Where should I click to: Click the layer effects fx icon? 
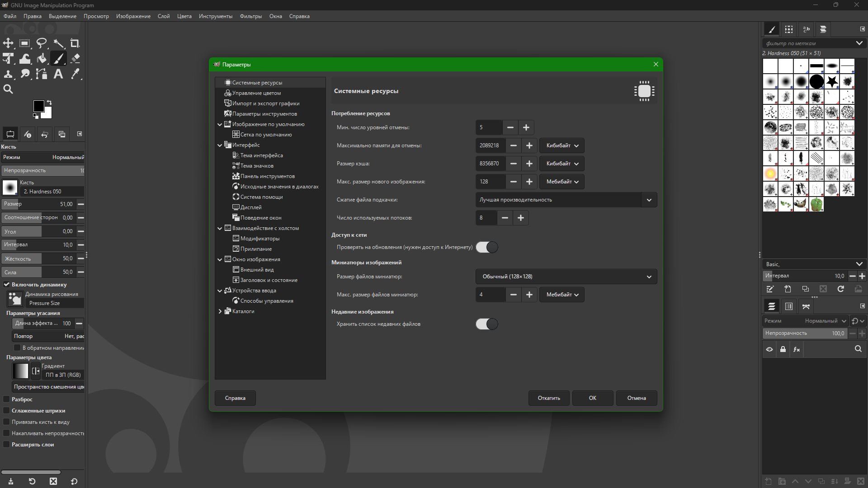797,349
